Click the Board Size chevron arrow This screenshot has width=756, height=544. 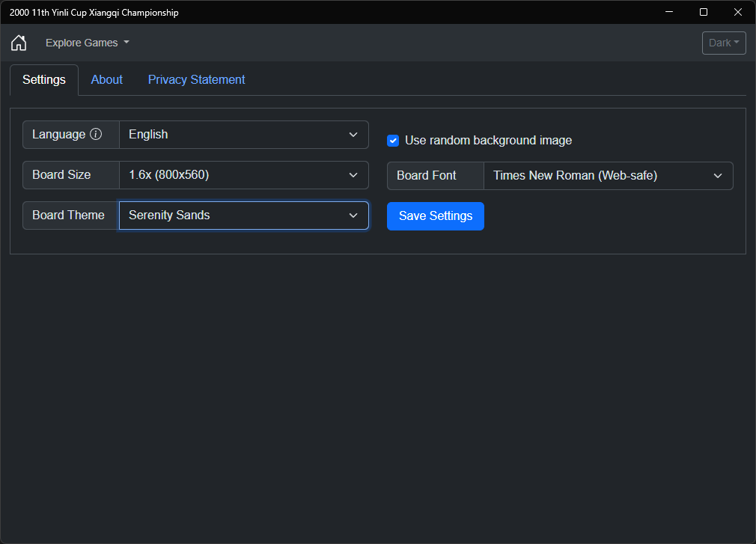353,175
